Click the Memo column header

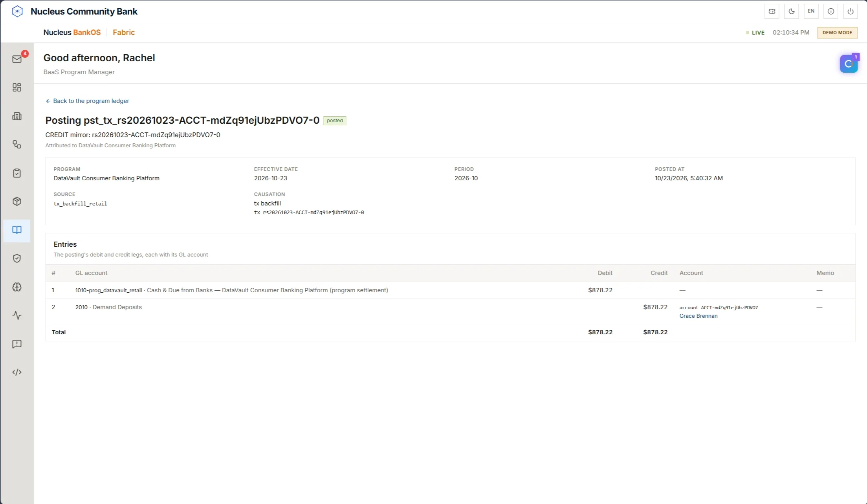pyautogui.click(x=825, y=273)
